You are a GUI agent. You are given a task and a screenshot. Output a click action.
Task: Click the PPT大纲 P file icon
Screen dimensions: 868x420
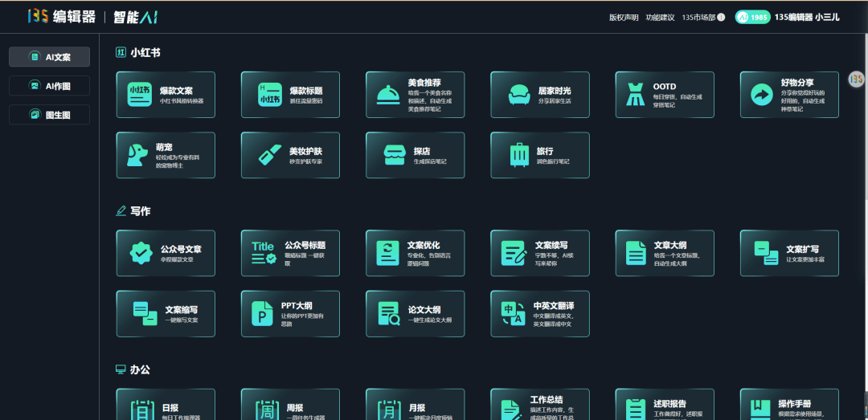(262, 314)
